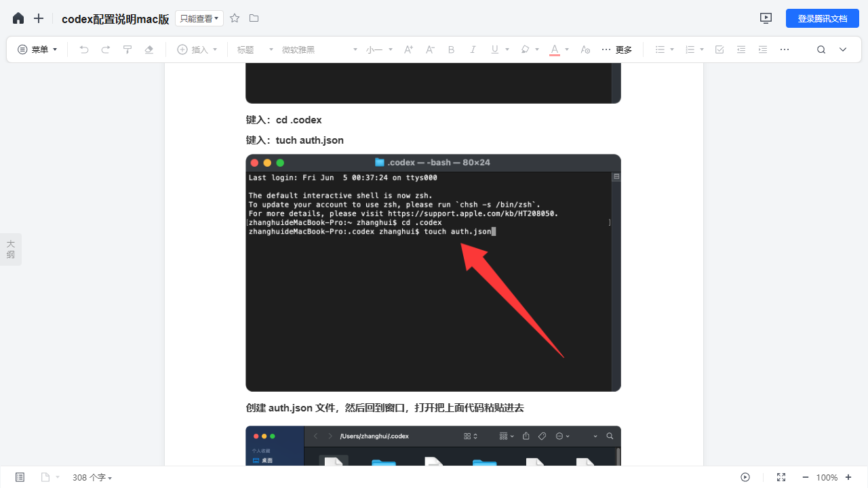
Task: Create a new document with plus icon
Action: coord(39,18)
